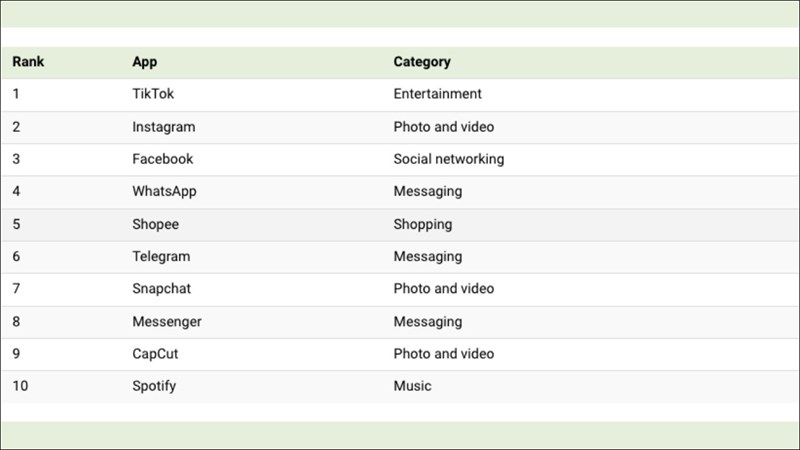Select the Telegram app cell

pos(161,256)
